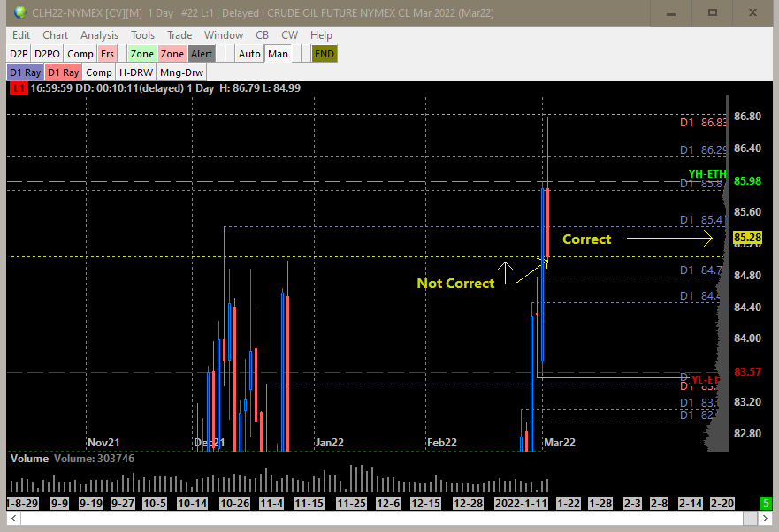Open the Trade menu
This screenshot has height=532, width=779.
click(x=179, y=35)
